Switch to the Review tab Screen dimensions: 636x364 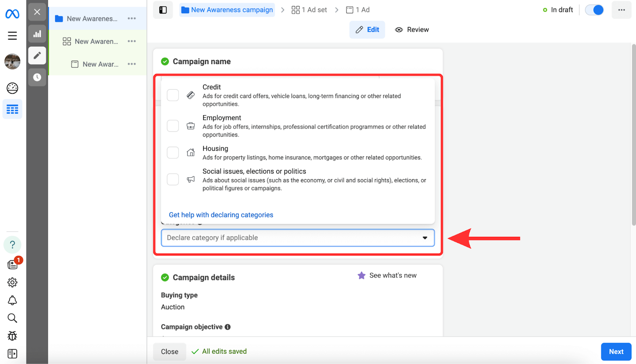tap(412, 30)
